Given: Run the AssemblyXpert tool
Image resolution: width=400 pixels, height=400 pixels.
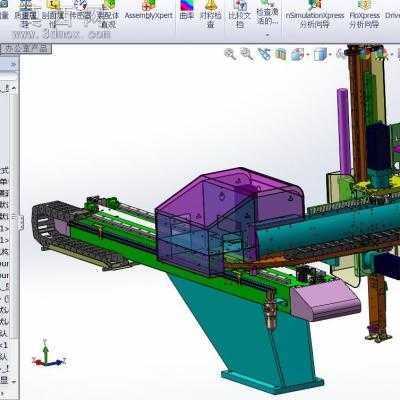Looking at the screenshot, I should coord(149,10).
